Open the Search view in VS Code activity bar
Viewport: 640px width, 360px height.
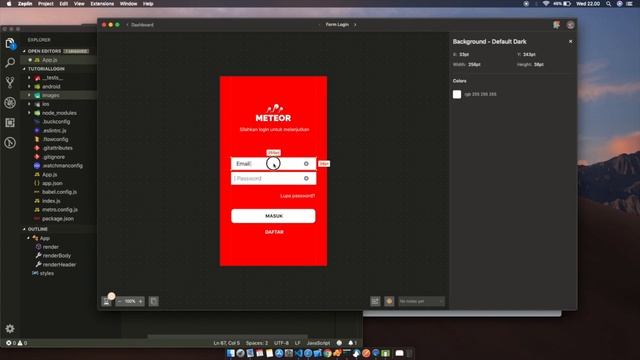10,62
